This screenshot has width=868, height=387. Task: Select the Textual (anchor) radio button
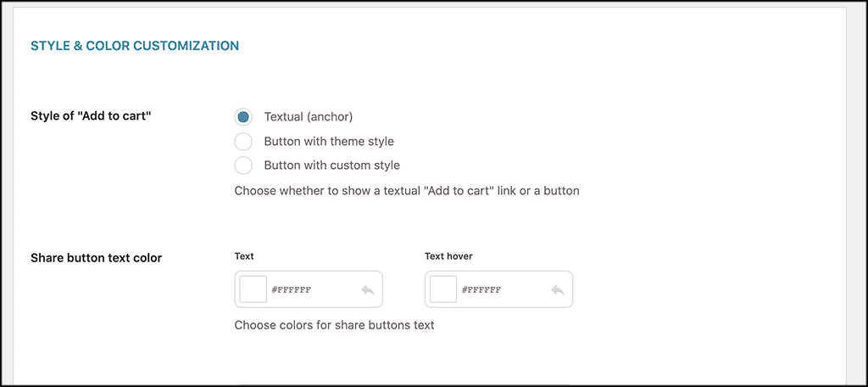pos(243,117)
